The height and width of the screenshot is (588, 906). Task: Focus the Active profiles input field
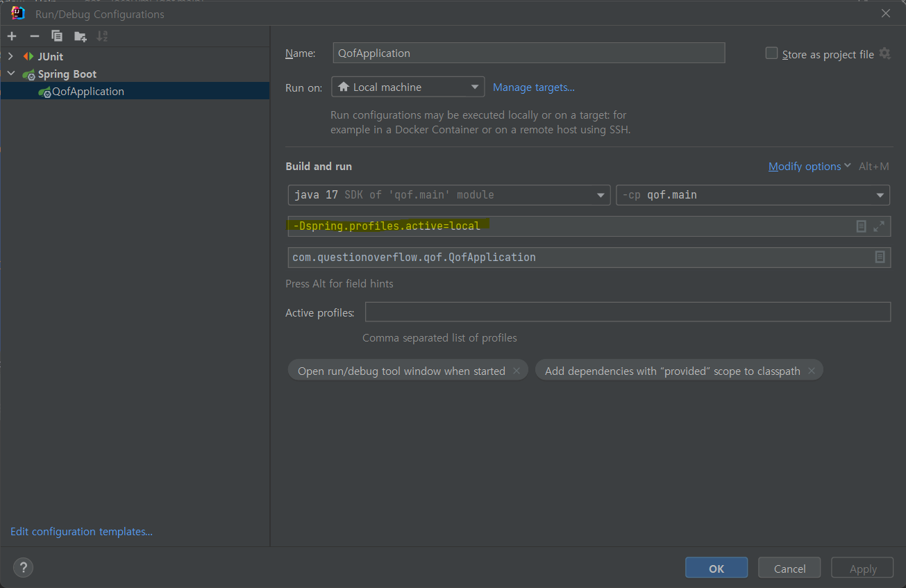pyautogui.click(x=628, y=312)
